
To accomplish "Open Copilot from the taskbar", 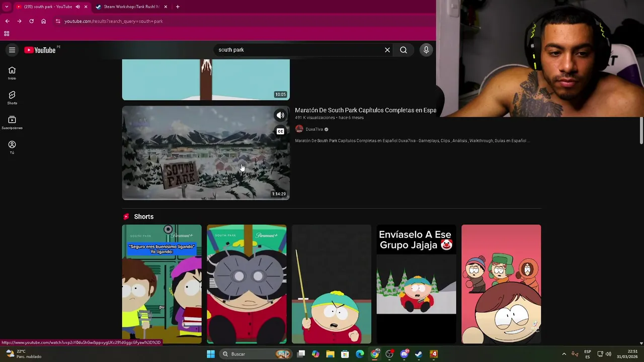I will coord(315,354).
